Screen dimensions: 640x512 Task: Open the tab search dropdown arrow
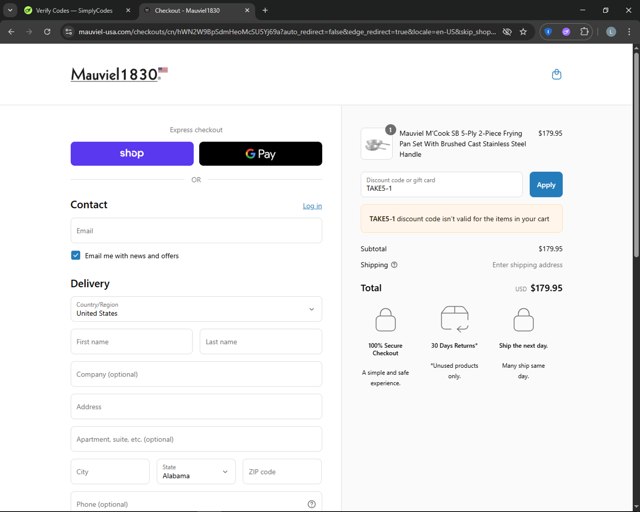tap(10, 11)
